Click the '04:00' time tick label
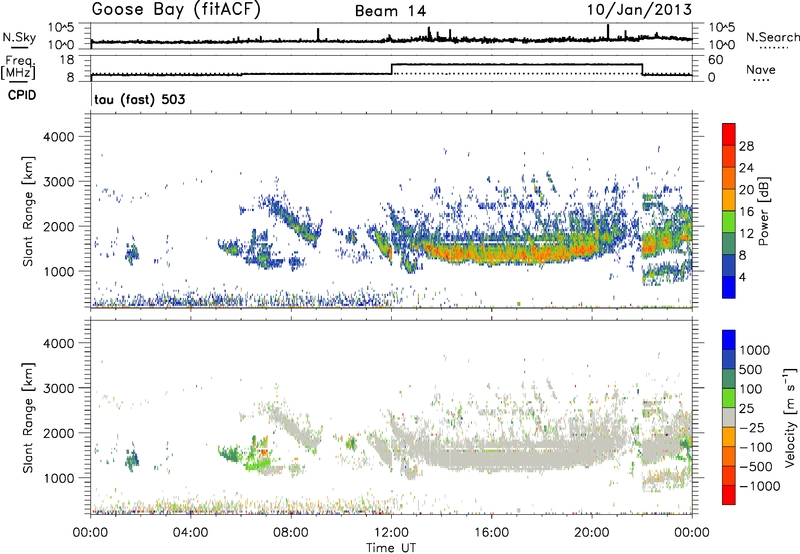The width and height of the screenshot is (800, 554). coord(190,533)
